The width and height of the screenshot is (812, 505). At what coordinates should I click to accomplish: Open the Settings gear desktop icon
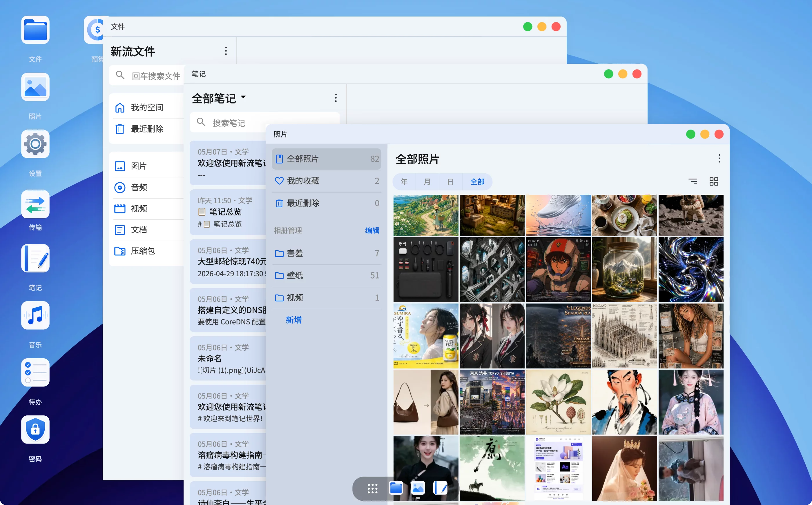click(x=35, y=144)
